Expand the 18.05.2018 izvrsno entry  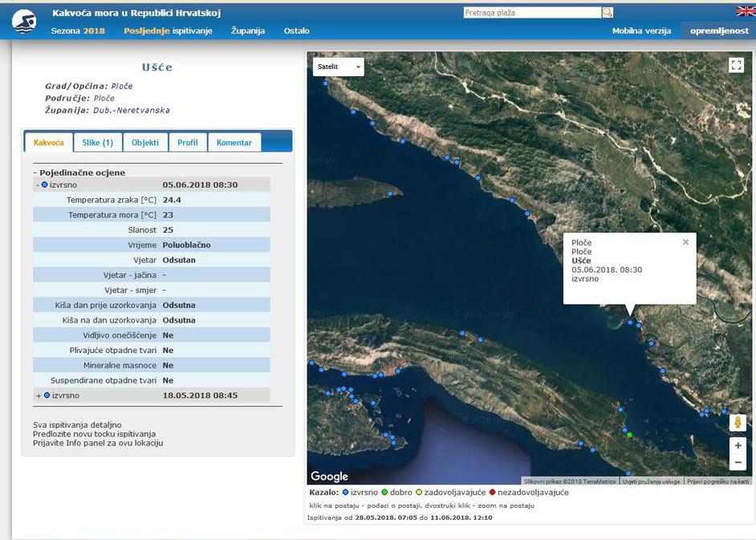[39, 396]
